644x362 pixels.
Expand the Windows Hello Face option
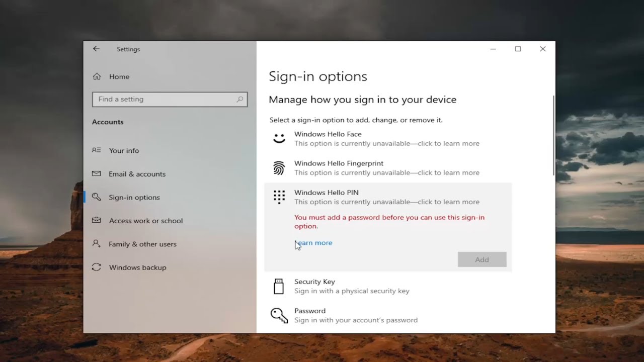[x=388, y=139]
